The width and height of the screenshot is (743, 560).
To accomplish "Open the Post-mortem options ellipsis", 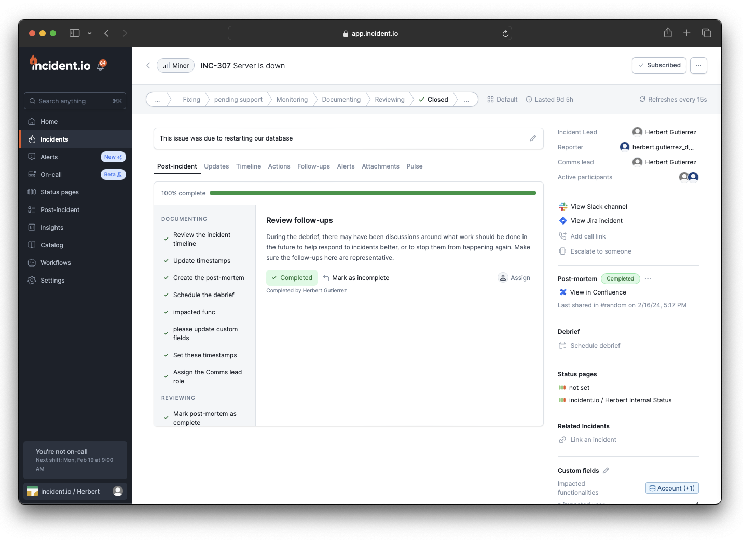I will (x=648, y=279).
